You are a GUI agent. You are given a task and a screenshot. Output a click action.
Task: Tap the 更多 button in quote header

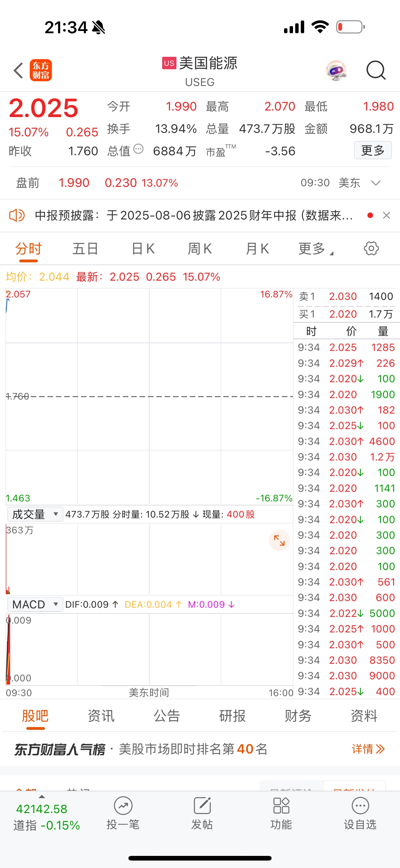tap(373, 150)
